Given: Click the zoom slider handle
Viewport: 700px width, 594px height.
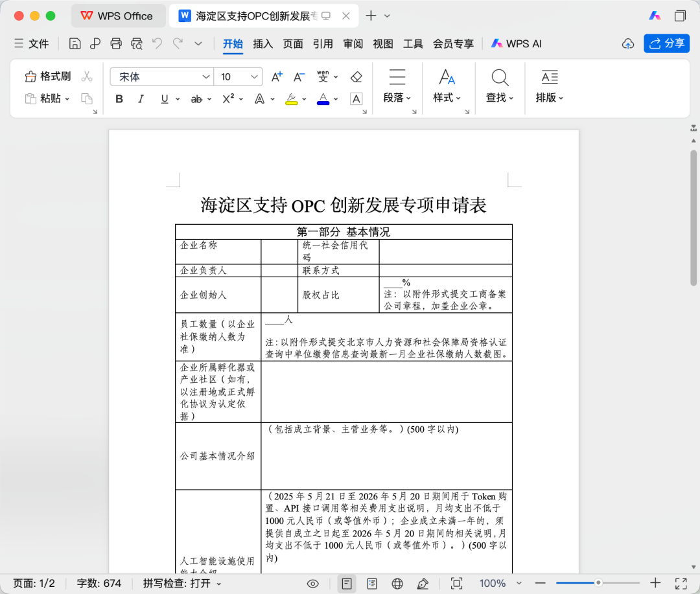Looking at the screenshot, I should point(598,583).
